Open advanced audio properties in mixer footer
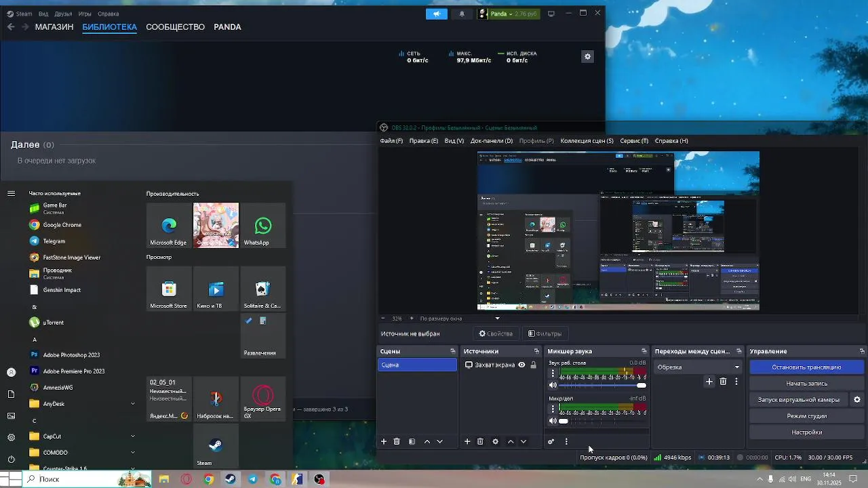Viewport: 868px width, 488px height. pos(551,441)
